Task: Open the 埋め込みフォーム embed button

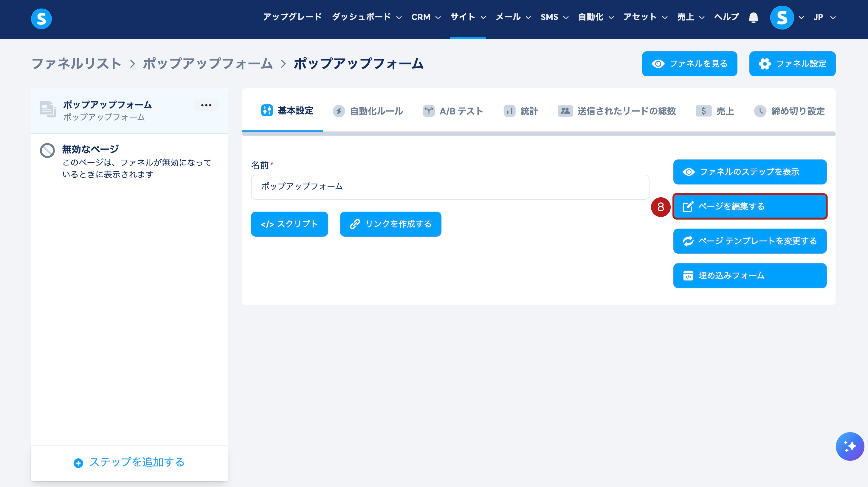Action: (x=750, y=276)
